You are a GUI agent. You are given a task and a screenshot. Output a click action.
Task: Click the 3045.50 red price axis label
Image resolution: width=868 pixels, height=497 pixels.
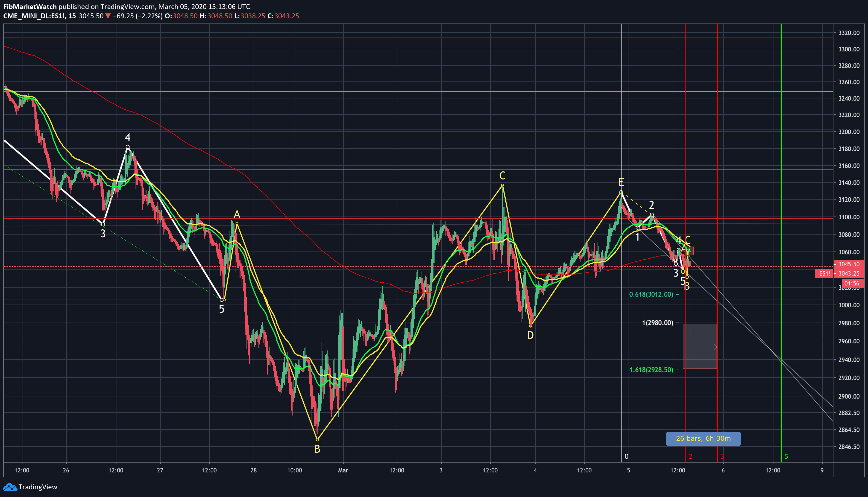[x=849, y=264]
